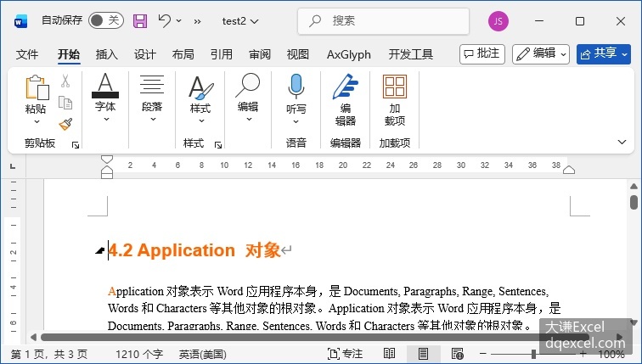Click the right indent ruler marker
Image resolution: width=642 pixels, height=364 pixels.
569,170
